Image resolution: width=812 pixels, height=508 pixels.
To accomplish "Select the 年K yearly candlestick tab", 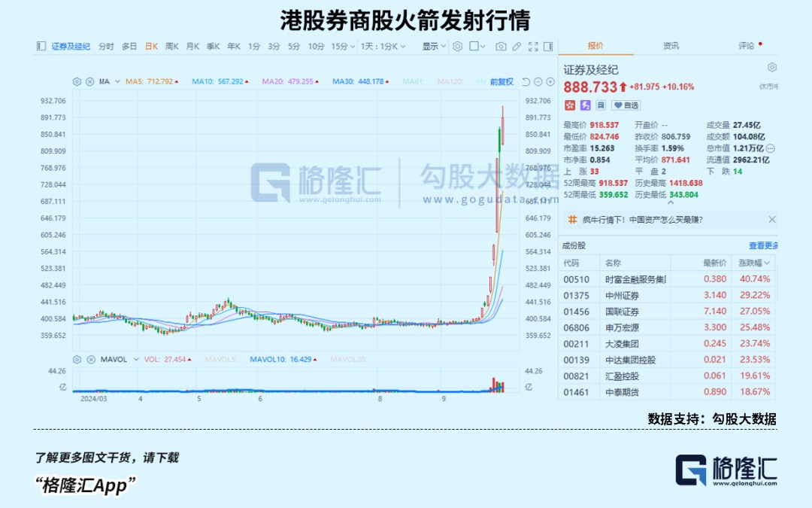I will click(234, 46).
